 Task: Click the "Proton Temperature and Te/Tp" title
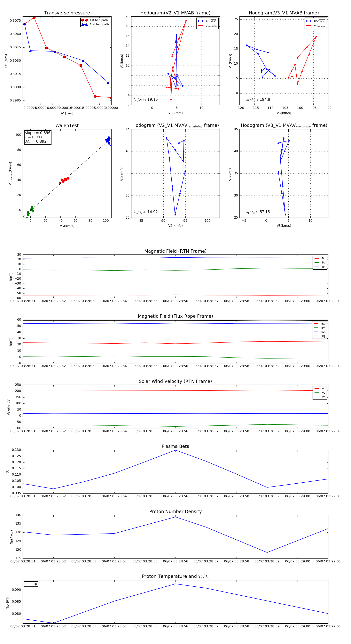click(x=175, y=576)
